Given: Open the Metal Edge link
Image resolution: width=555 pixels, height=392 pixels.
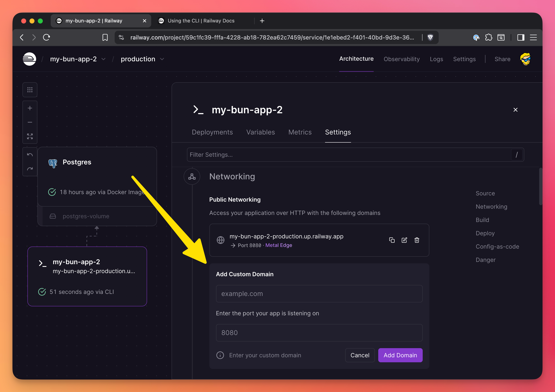Looking at the screenshot, I should [x=279, y=245].
